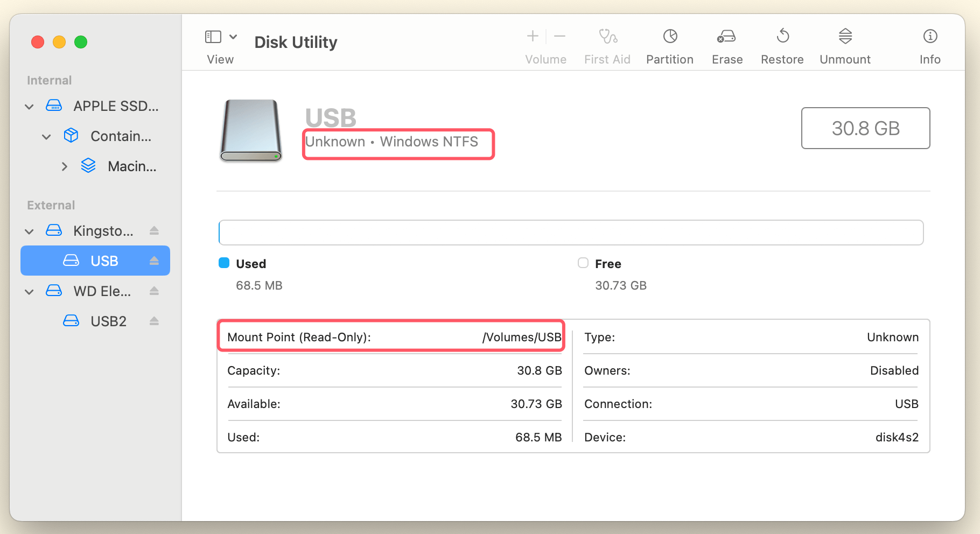The height and width of the screenshot is (534, 980).
Task: Click the greyed Volume add button
Action: click(531, 36)
